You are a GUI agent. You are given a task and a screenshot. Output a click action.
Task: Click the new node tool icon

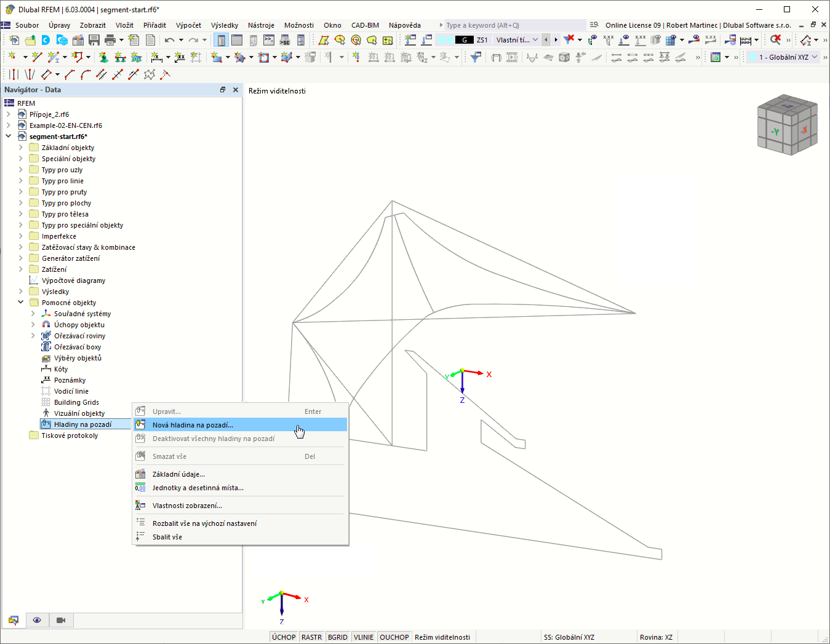pyautogui.click(x=12, y=57)
